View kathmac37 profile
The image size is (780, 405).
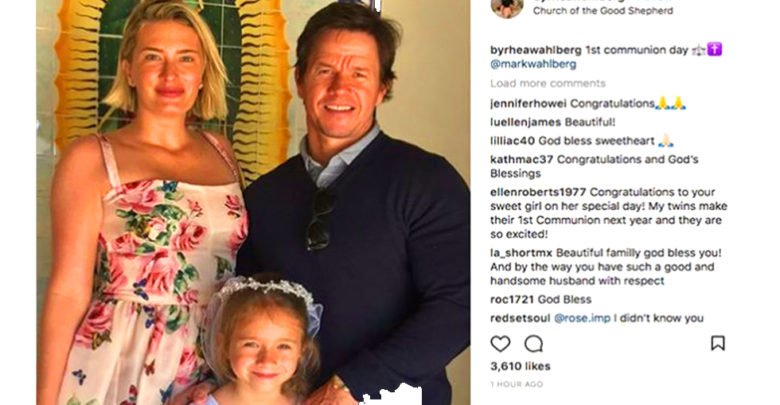(521, 160)
